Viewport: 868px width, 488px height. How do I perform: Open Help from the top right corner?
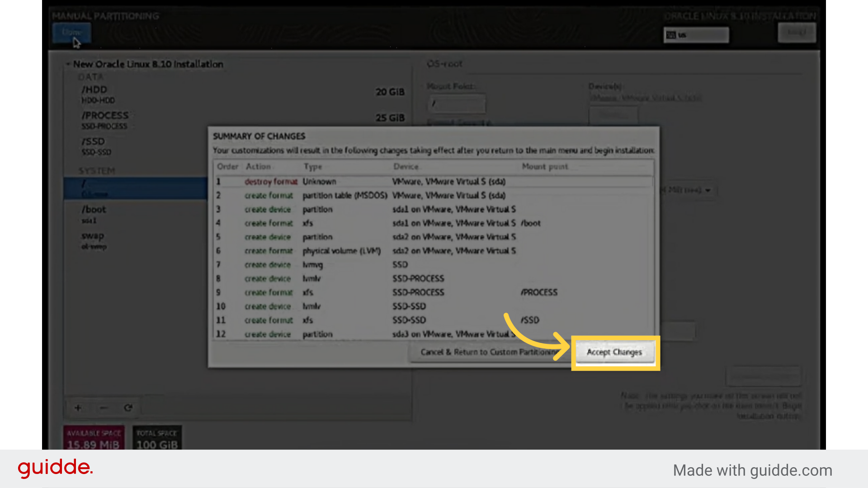point(797,32)
